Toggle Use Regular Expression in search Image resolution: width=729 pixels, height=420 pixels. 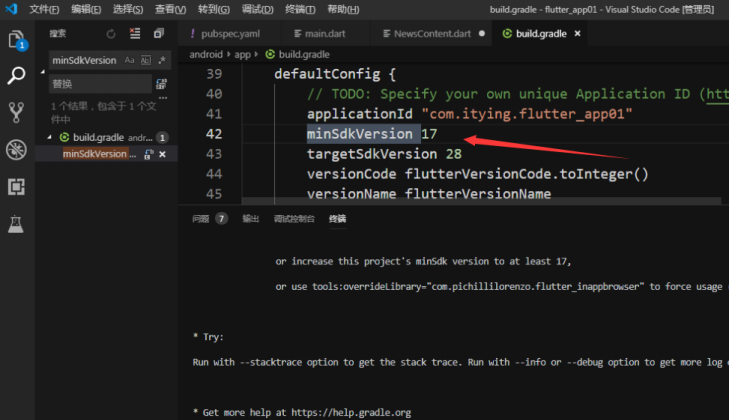(x=162, y=60)
